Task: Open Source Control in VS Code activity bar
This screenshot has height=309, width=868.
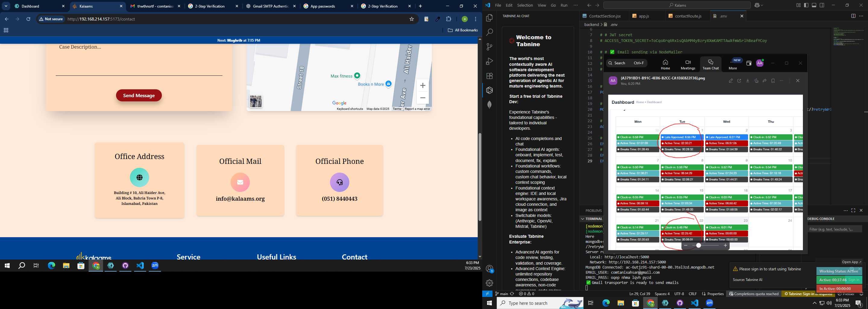Action: tap(489, 47)
